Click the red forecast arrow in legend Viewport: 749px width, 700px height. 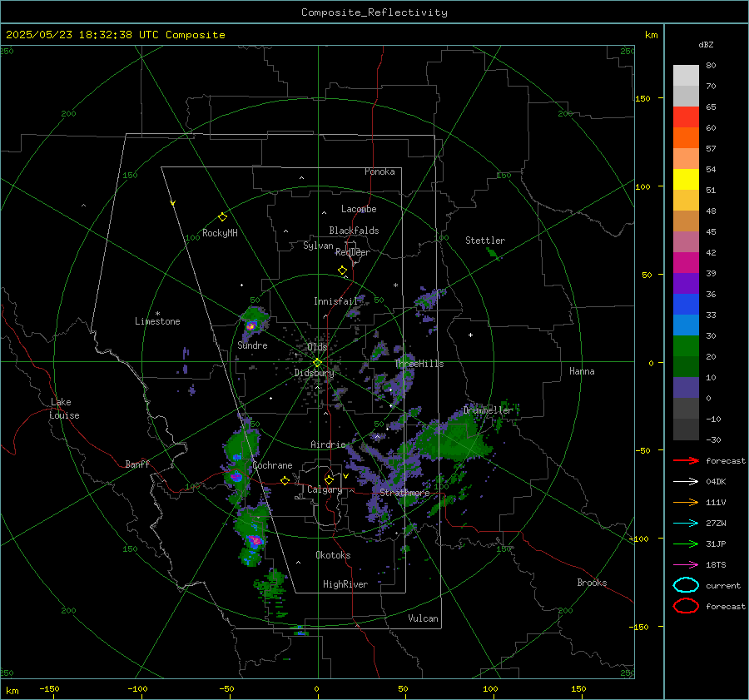click(x=686, y=460)
